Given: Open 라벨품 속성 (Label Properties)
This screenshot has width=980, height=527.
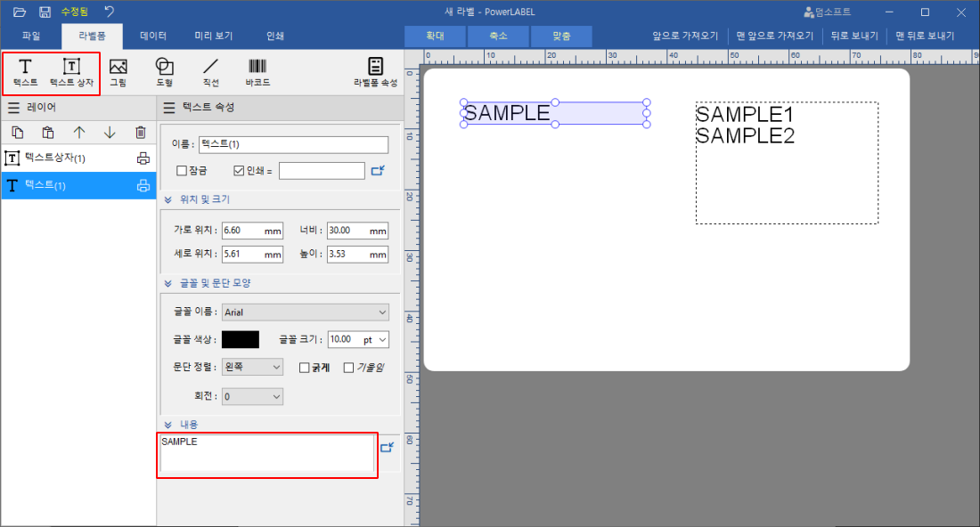Looking at the screenshot, I should 374,71.
